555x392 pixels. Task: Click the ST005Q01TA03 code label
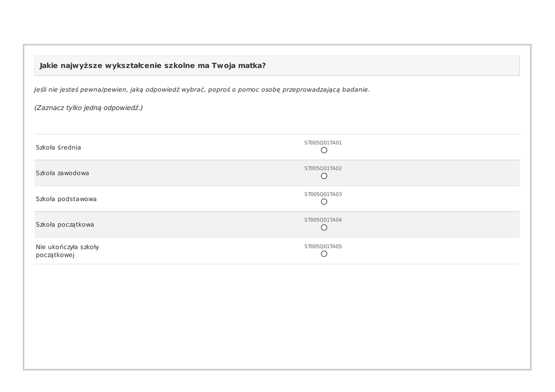tap(323, 194)
